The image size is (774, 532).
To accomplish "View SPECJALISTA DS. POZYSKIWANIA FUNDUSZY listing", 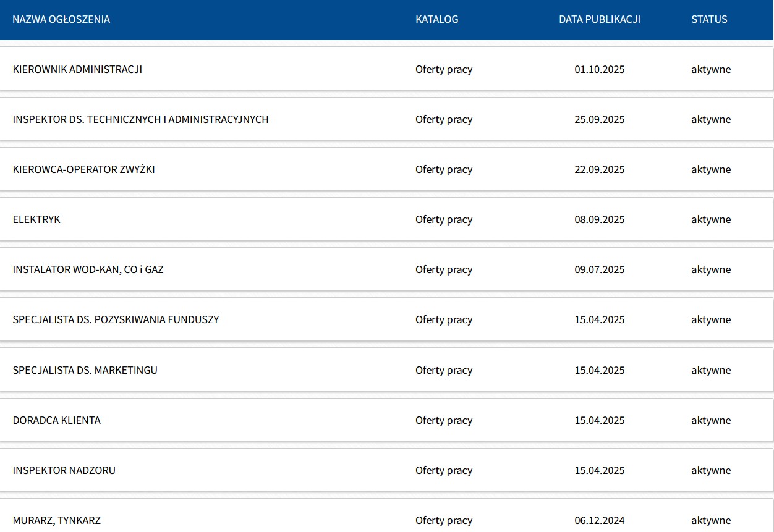I will [116, 319].
